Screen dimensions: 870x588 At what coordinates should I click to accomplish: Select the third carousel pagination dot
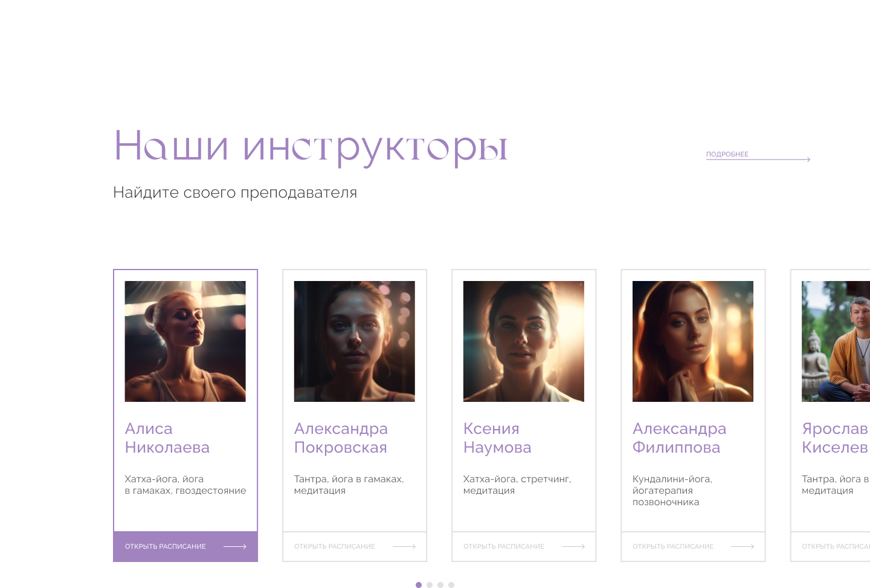coord(440,585)
